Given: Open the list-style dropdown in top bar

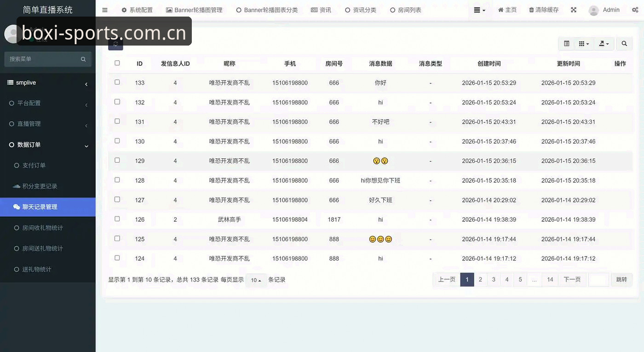Looking at the screenshot, I should point(480,10).
